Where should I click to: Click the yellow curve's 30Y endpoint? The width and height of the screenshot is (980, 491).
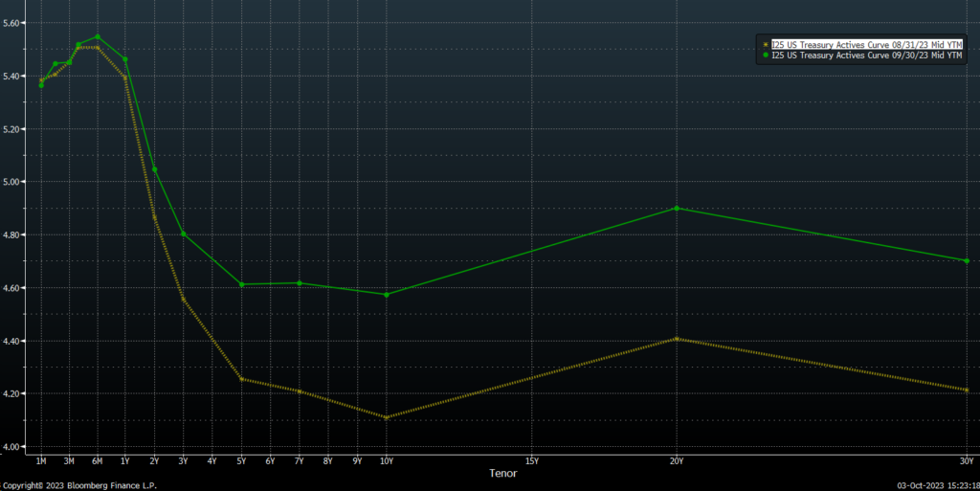pos(967,390)
